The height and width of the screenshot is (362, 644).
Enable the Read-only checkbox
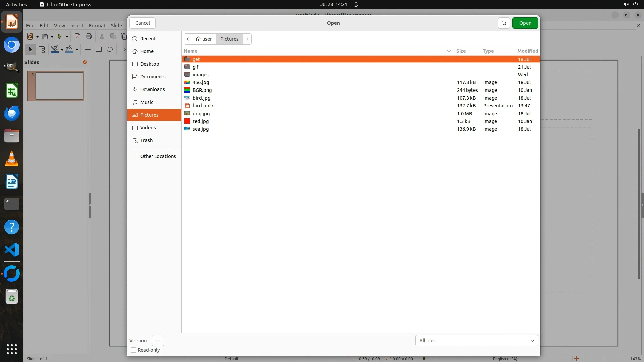[x=133, y=350]
